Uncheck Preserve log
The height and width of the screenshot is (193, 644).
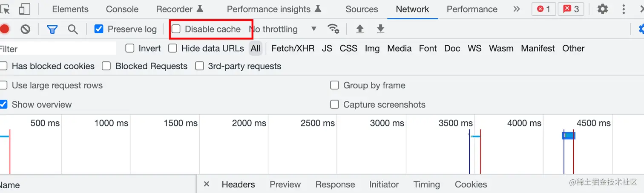coord(99,29)
